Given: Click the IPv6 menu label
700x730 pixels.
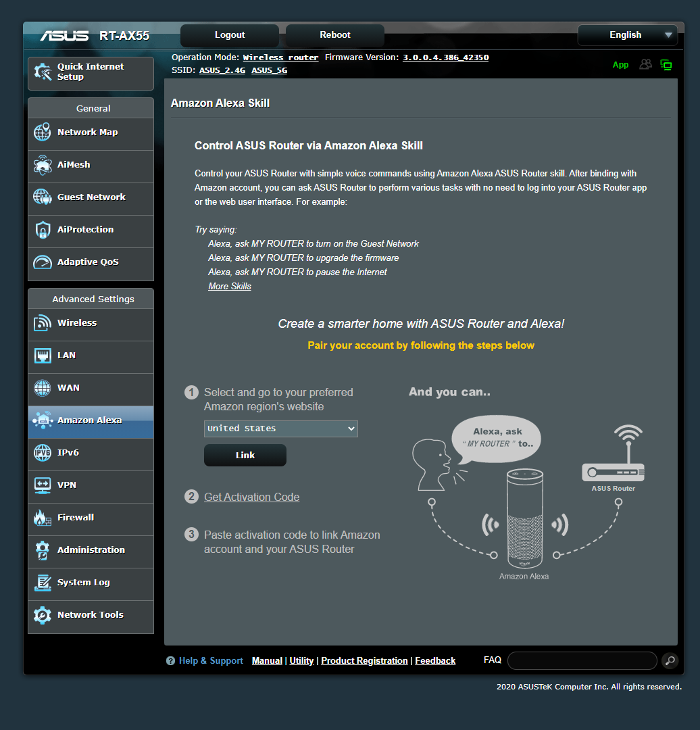Looking at the screenshot, I should click(x=68, y=452).
